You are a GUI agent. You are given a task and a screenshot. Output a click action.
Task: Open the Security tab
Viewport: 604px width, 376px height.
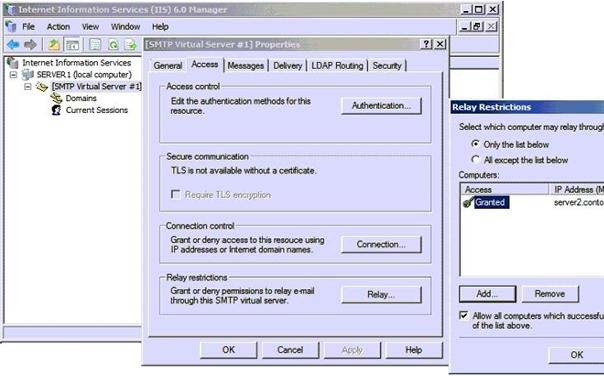[387, 65]
